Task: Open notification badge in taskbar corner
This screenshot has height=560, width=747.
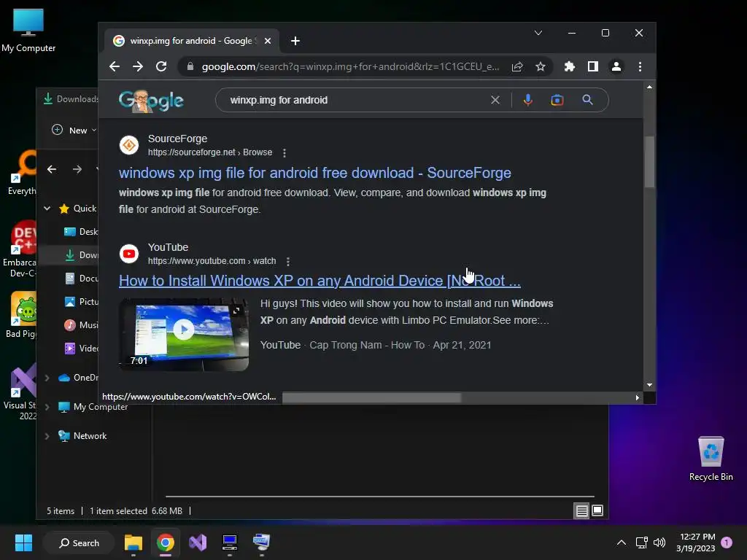Action: (x=727, y=542)
